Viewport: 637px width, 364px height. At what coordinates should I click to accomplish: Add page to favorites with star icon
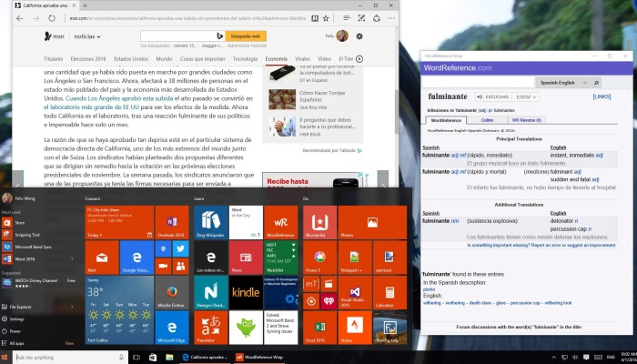click(x=326, y=18)
